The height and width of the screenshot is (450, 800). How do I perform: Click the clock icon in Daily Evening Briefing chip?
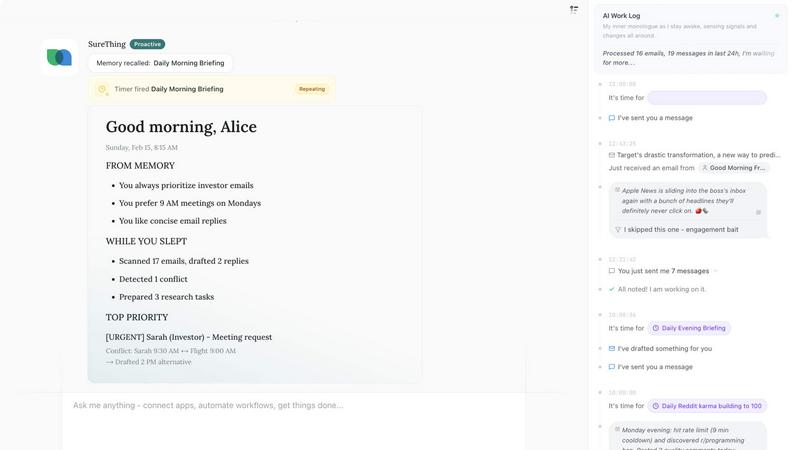656,328
